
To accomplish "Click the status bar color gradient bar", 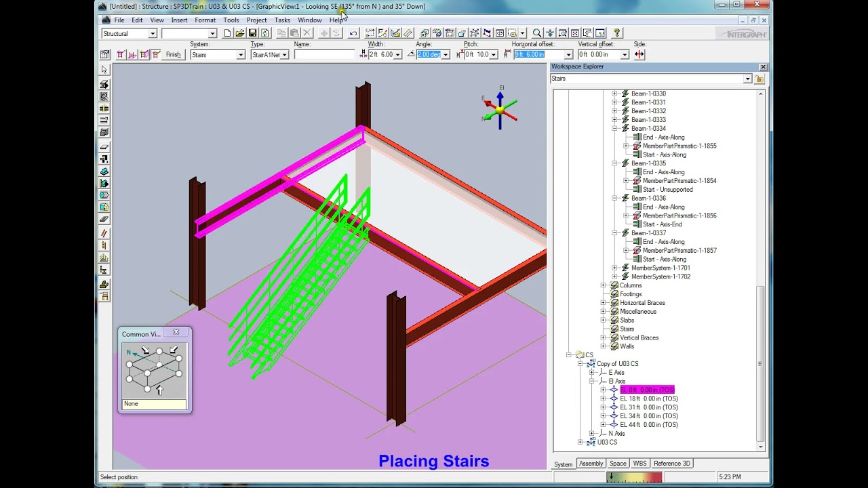I will tap(634, 477).
